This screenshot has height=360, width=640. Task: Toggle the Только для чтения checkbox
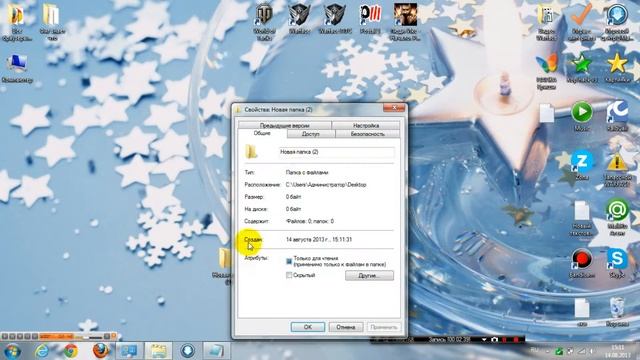(x=289, y=261)
